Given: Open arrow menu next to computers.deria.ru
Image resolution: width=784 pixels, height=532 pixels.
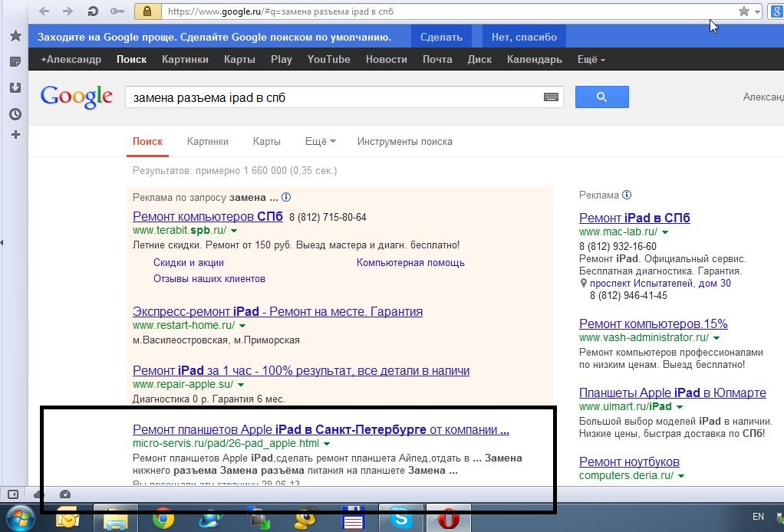Looking at the screenshot, I should [x=681, y=476].
